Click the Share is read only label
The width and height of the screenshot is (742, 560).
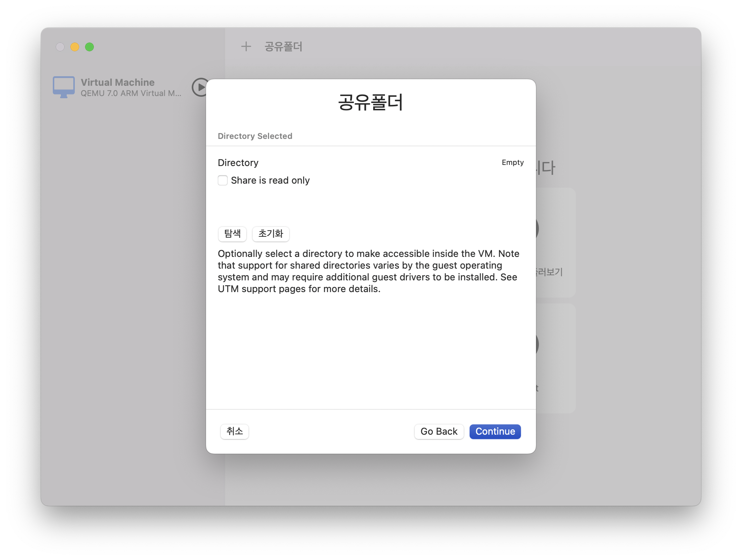pyautogui.click(x=270, y=180)
